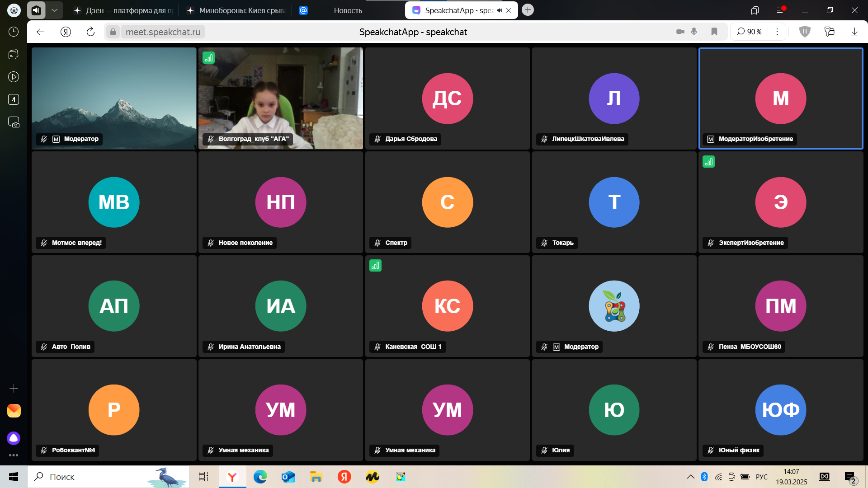Toggle the microphone icon in address bar
The height and width of the screenshot is (488, 868).
[x=694, y=32]
